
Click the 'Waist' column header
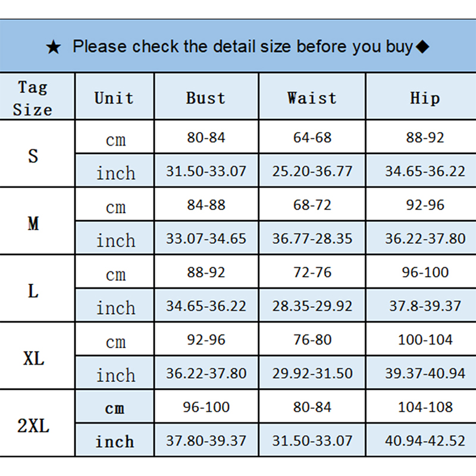312,98
